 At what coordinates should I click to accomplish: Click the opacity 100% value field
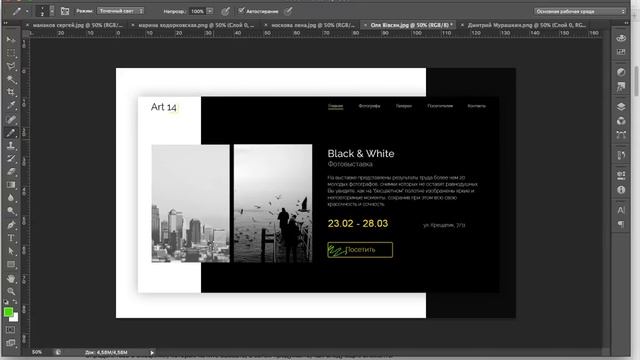pyautogui.click(x=198, y=11)
